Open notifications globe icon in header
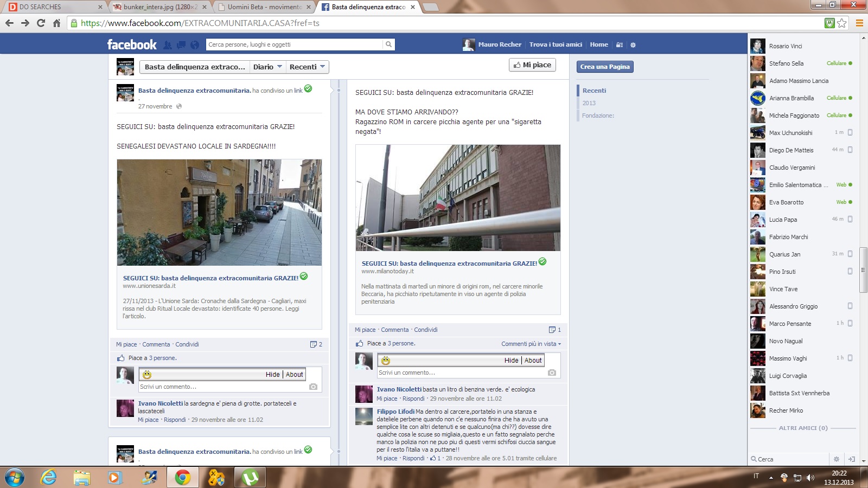Viewport: 868px width, 488px height. (195, 45)
